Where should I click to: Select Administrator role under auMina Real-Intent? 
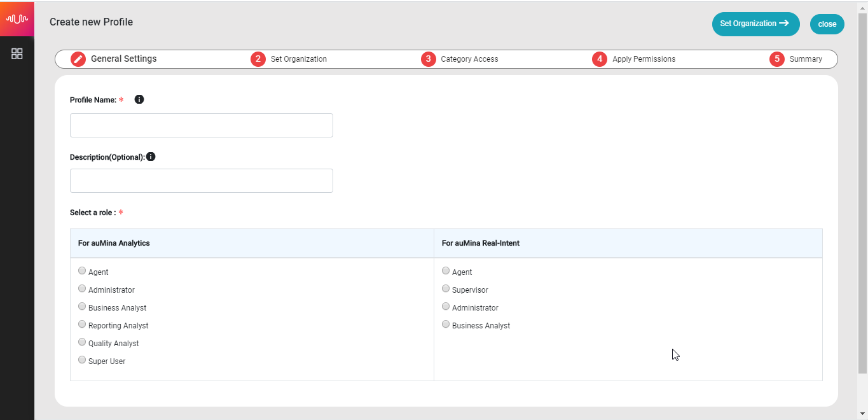coord(446,306)
